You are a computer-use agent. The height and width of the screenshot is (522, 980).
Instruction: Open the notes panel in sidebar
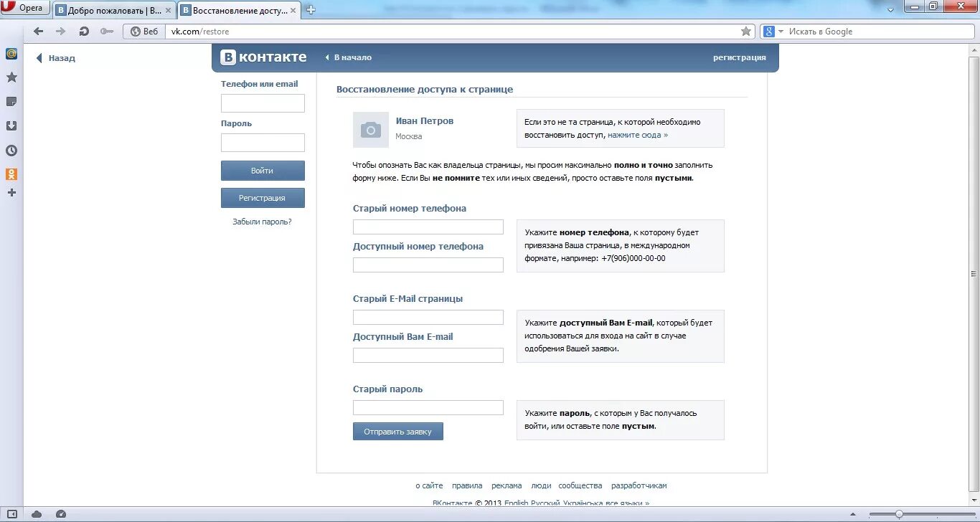(x=11, y=102)
